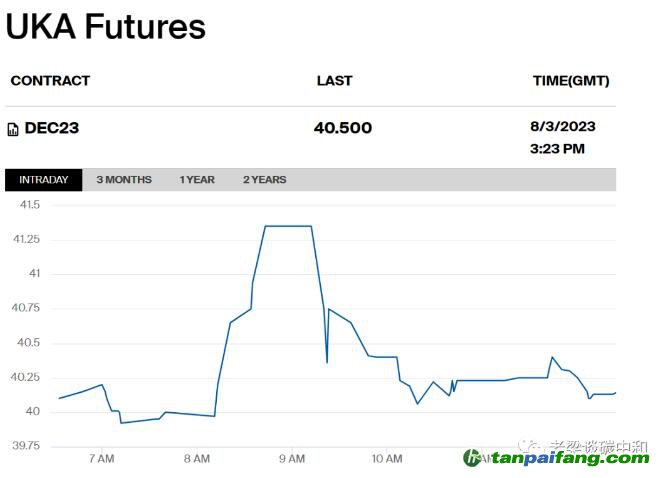Click the chart icon beside DEC23
The image size is (660, 478).
pyautogui.click(x=13, y=129)
